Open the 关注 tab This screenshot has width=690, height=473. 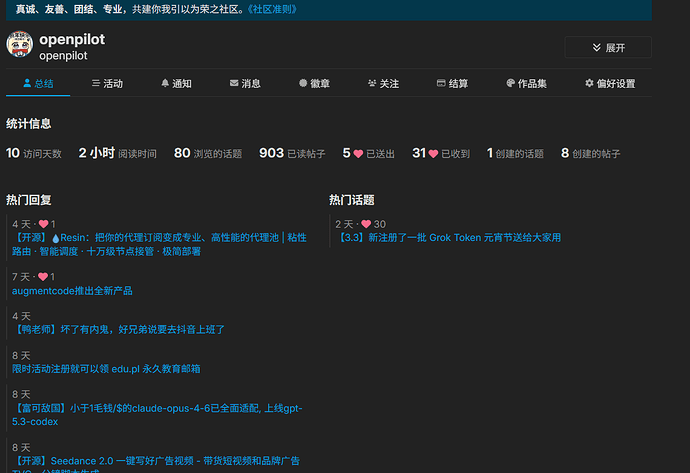(x=383, y=83)
